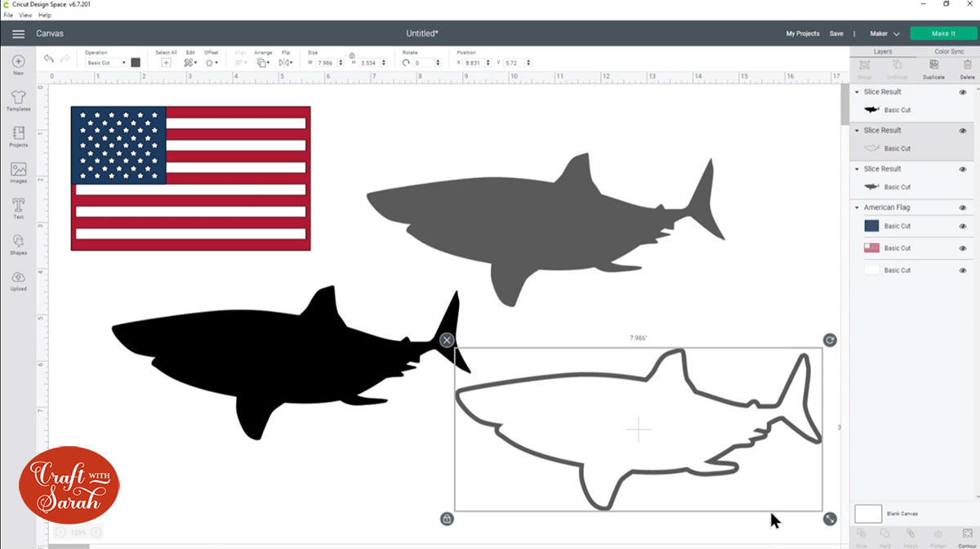Collapse the black shark Slice Result group
980x549 pixels.
point(857,92)
